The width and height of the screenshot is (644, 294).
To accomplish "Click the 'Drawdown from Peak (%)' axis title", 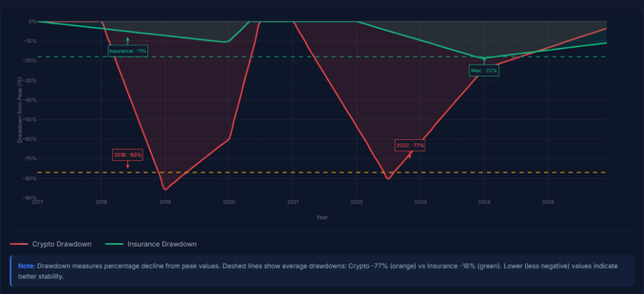I will click(x=20, y=110).
